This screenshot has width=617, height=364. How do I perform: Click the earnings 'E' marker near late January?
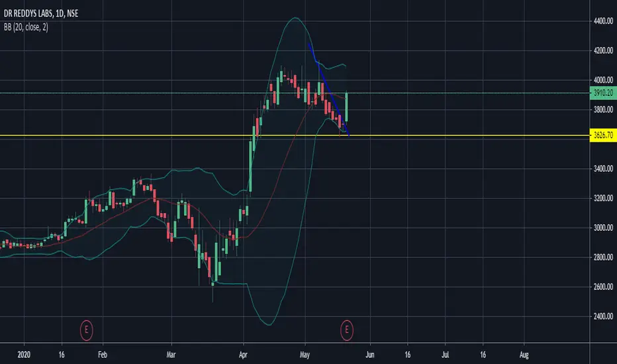tap(87, 330)
